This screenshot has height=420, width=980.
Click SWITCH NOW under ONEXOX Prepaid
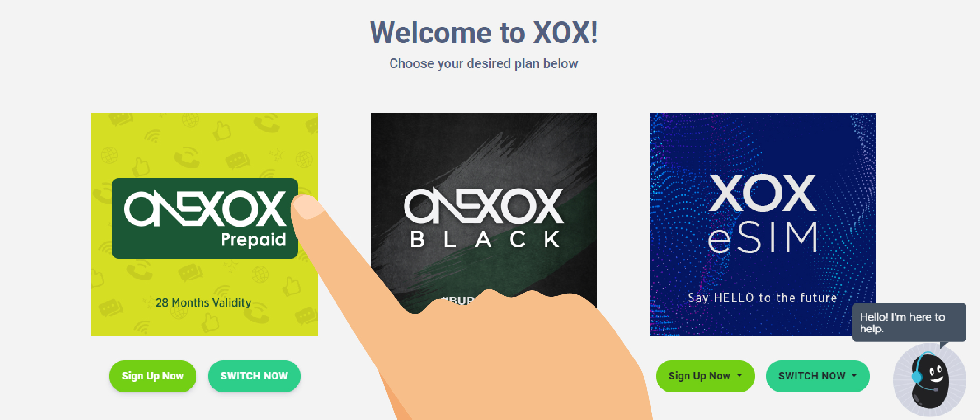(254, 376)
